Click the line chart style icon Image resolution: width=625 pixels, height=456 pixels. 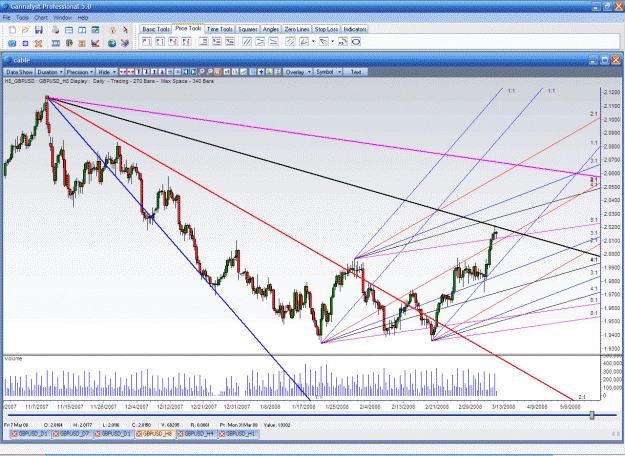tap(243, 72)
